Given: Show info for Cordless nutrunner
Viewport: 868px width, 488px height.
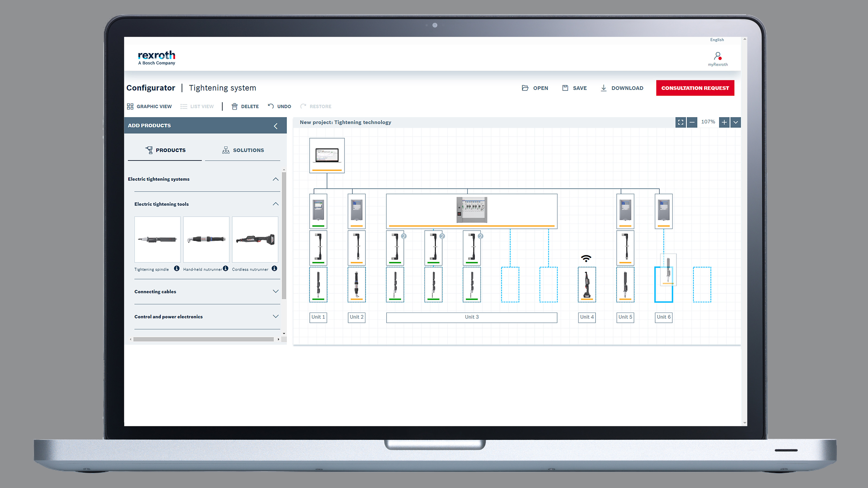Looking at the screenshot, I should (x=274, y=268).
